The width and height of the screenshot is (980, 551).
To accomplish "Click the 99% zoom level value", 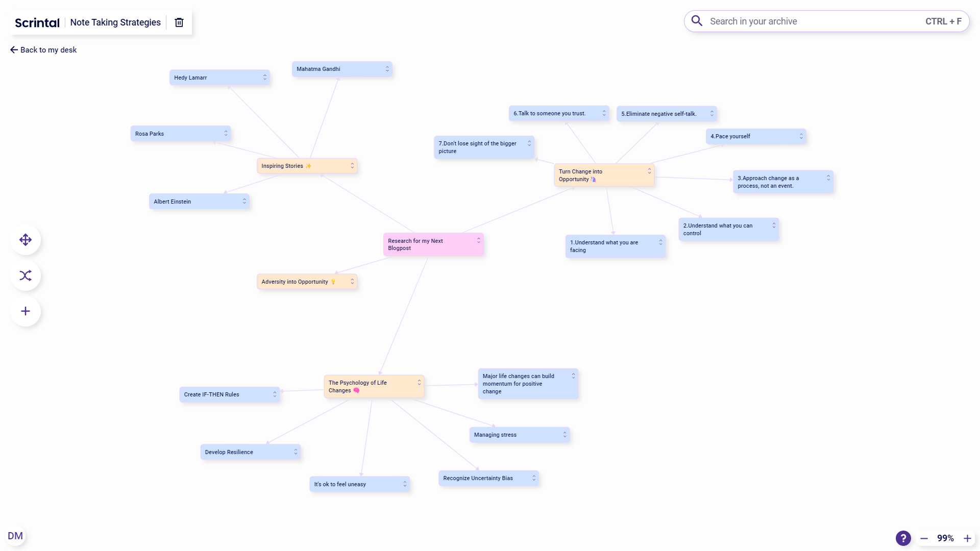I will 945,538.
